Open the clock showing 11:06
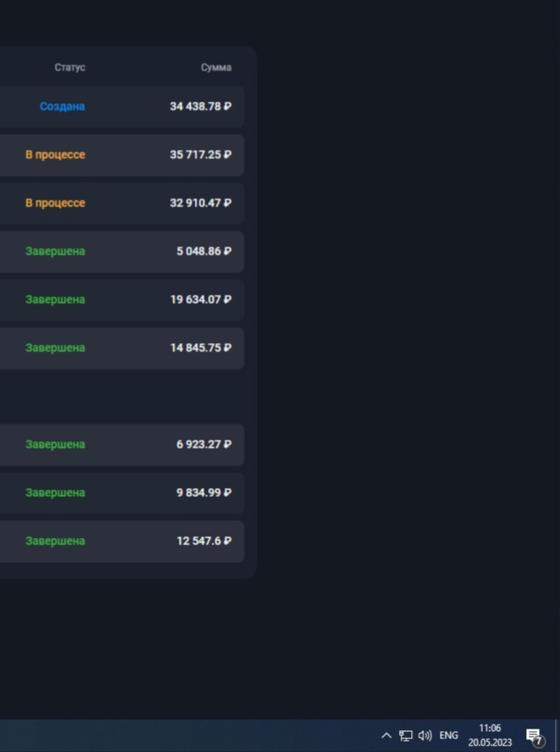Screen dimensions: 560x752 click(489, 729)
